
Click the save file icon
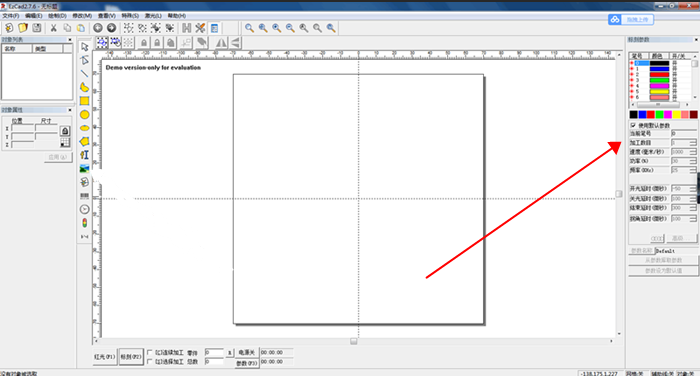37,28
